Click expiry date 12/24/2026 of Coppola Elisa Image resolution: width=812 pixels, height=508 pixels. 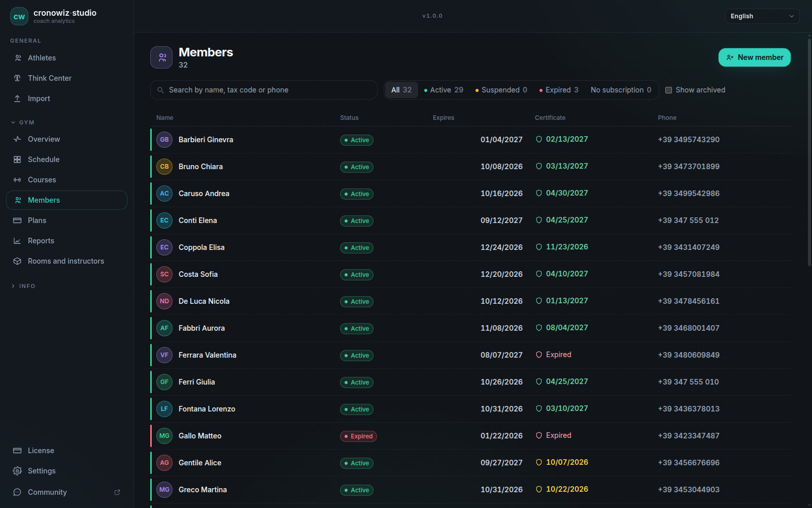click(501, 247)
